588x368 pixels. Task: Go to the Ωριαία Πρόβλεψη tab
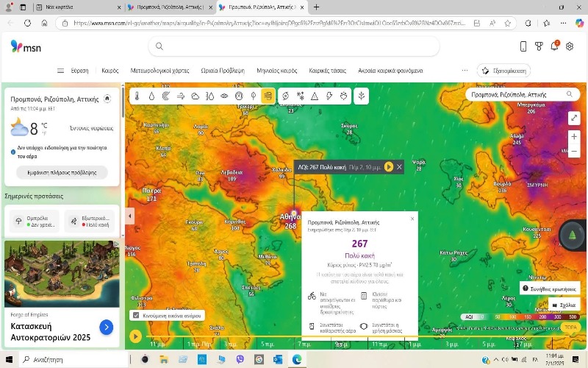click(222, 71)
